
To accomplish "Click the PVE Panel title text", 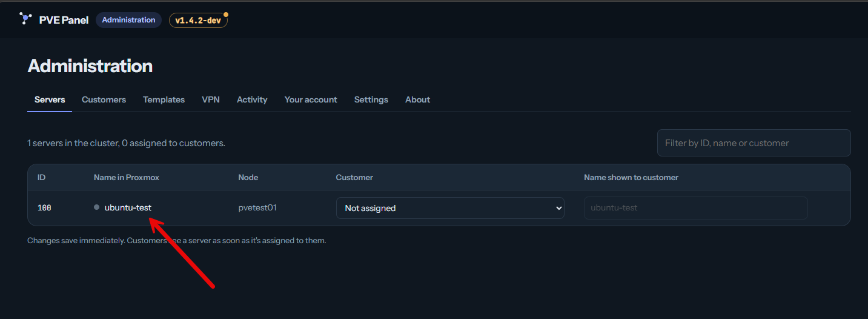I will click(x=64, y=20).
